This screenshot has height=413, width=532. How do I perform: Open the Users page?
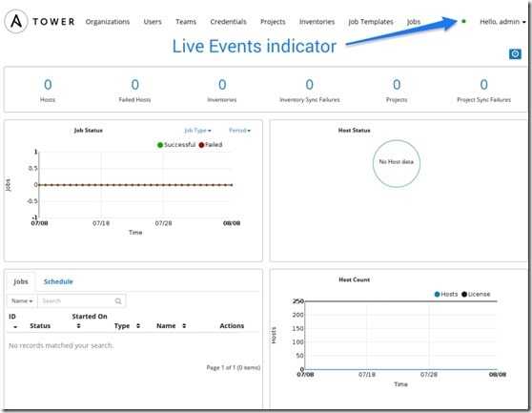(x=153, y=22)
